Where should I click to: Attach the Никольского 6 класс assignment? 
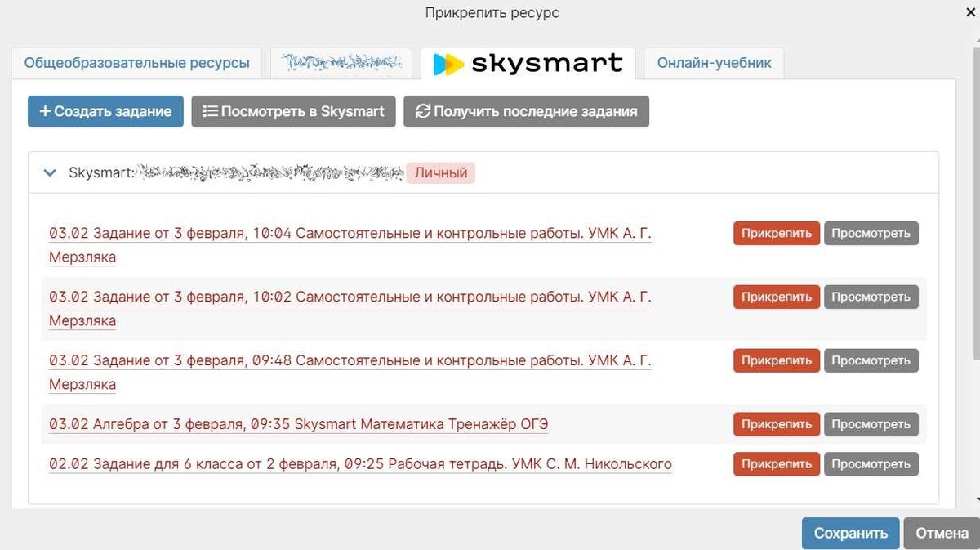(x=777, y=464)
